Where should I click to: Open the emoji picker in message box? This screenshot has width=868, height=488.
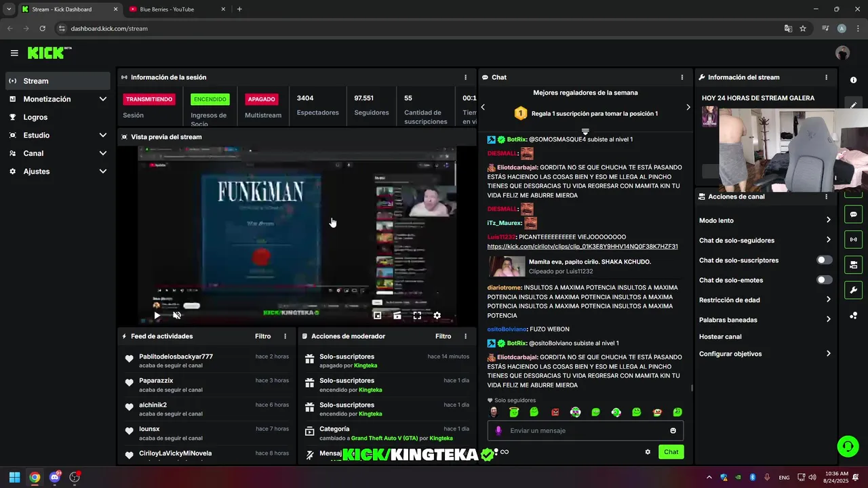(x=673, y=430)
